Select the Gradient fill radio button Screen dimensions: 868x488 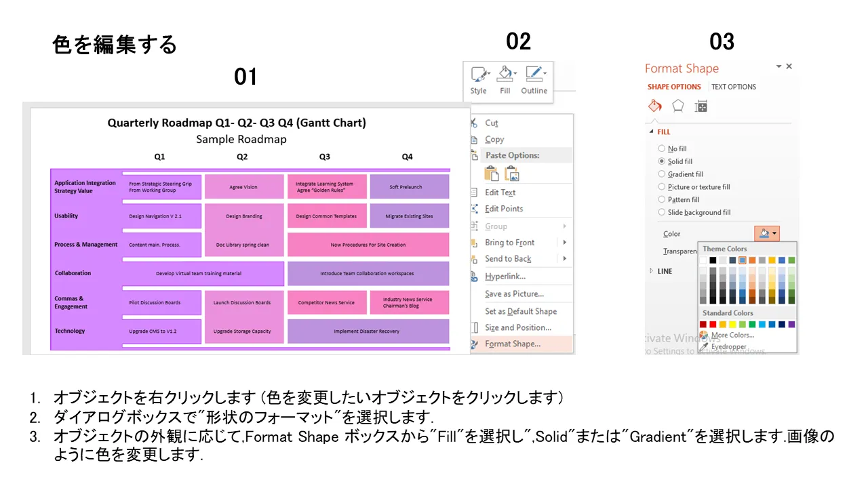point(662,174)
